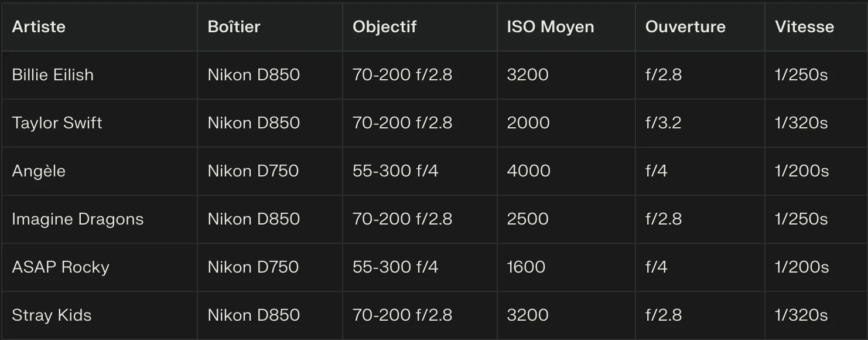Select Billie Eilish's 1/250s speed cell
The width and height of the screenshot is (868, 340).
coord(801,75)
